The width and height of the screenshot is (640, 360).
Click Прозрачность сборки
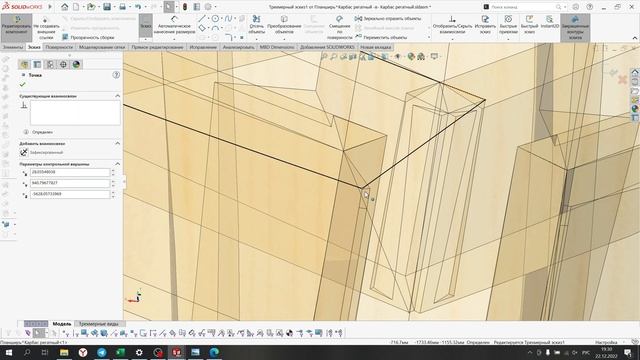click(x=88, y=37)
